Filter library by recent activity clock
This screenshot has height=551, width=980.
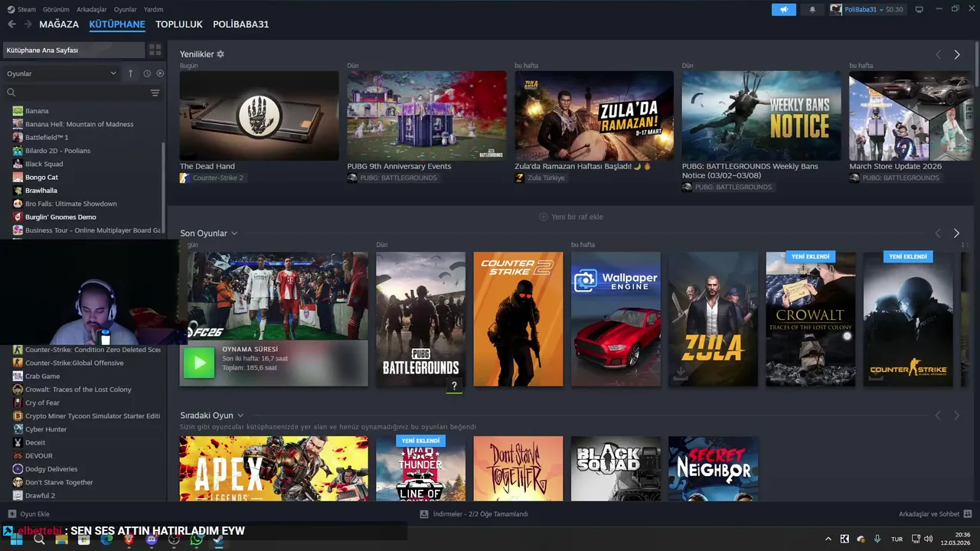click(x=147, y=73)
